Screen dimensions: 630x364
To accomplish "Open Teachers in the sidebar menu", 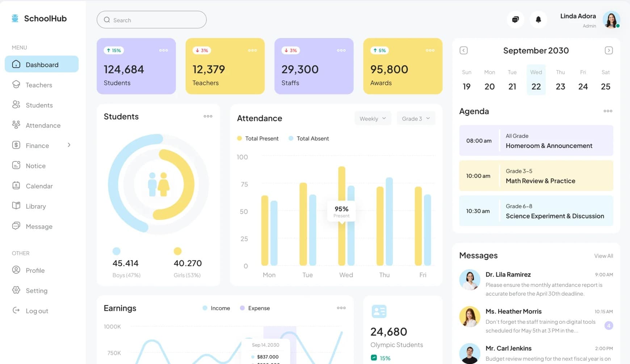I will coord(39,85).
